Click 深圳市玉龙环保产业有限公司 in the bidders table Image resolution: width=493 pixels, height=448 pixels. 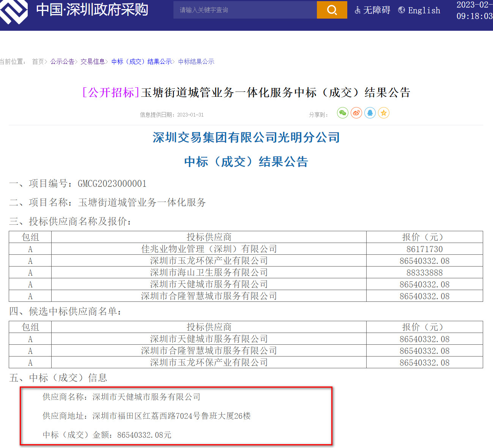209,261
